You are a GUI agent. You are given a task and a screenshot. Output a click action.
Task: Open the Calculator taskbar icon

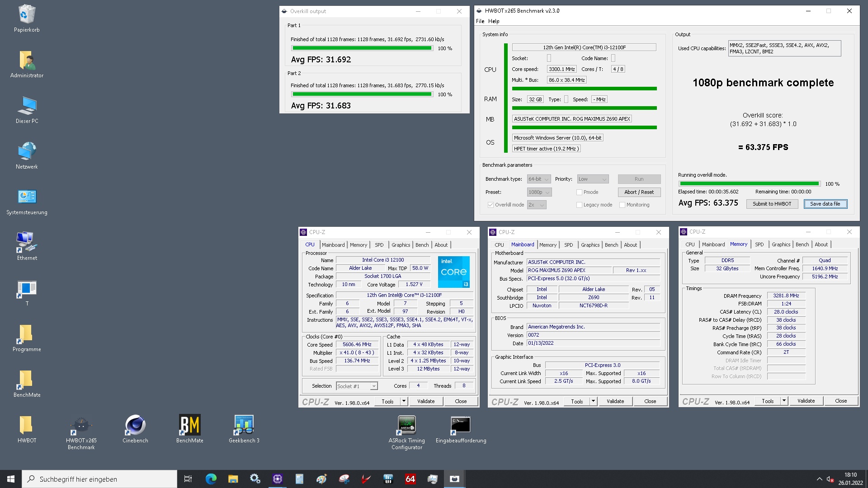coord(299,479)
